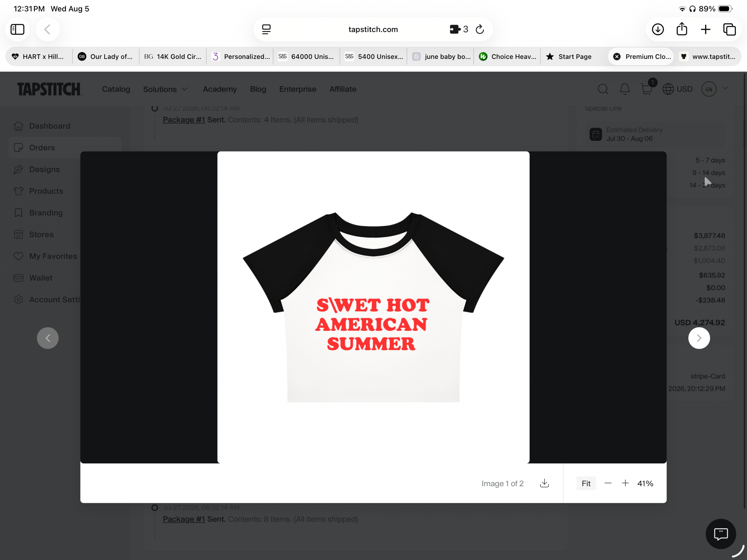Go to previous image arrow
747x560 pixels.
(48, 338)
